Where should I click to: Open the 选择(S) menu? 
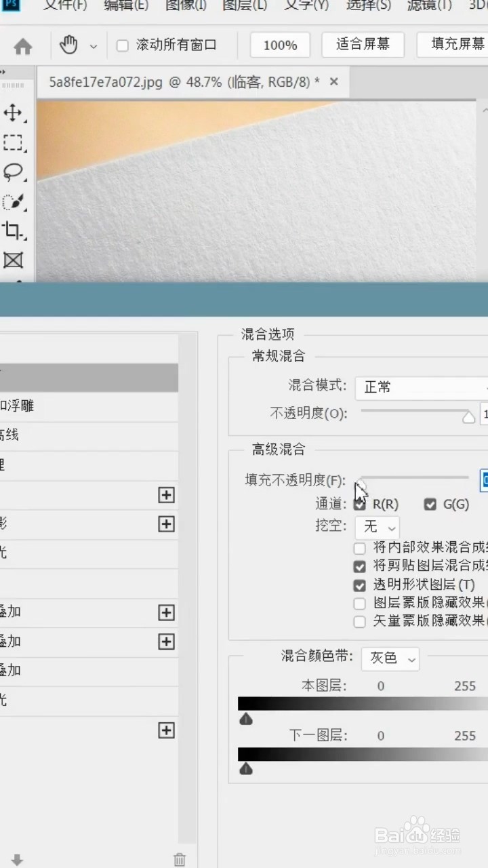click(369, 6)
